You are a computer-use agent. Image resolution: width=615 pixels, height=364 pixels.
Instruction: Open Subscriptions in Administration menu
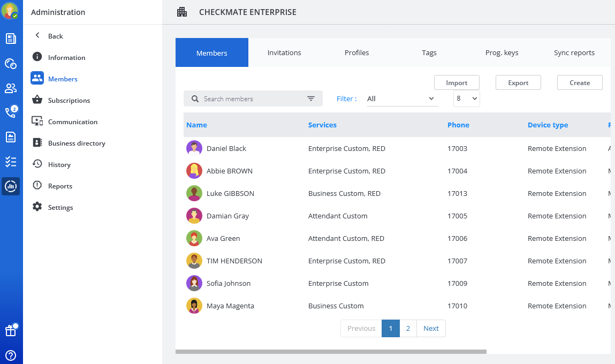(69, 100)
